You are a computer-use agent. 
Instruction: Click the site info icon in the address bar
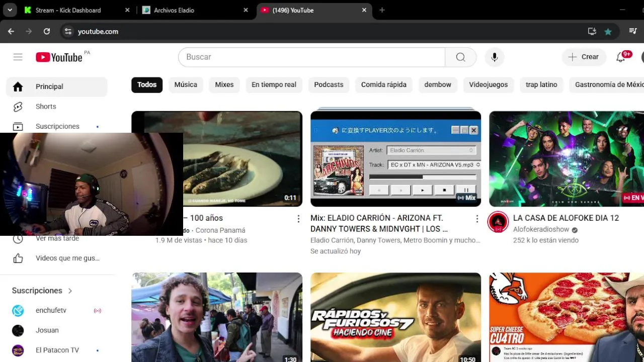(68, 31)
